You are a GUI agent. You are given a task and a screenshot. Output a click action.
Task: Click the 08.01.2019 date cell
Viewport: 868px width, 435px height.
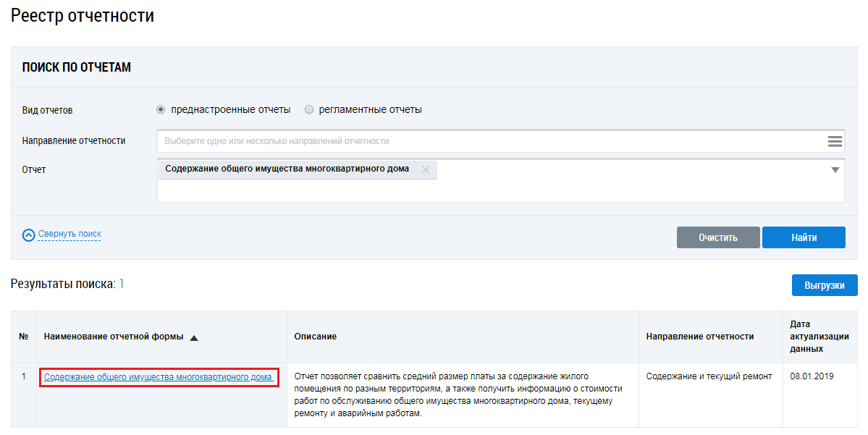(810, 376)
